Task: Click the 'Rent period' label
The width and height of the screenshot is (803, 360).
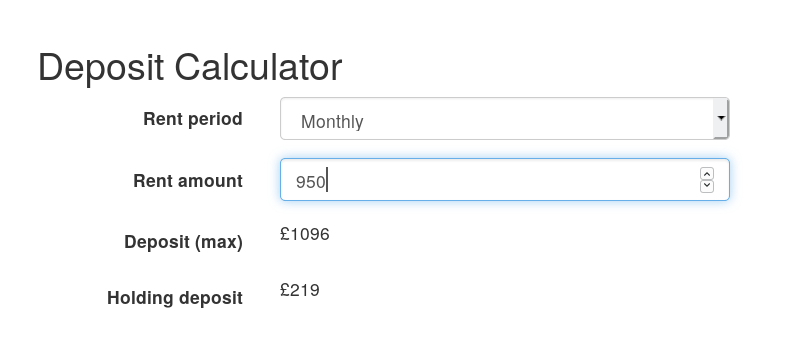Action: 193,119
